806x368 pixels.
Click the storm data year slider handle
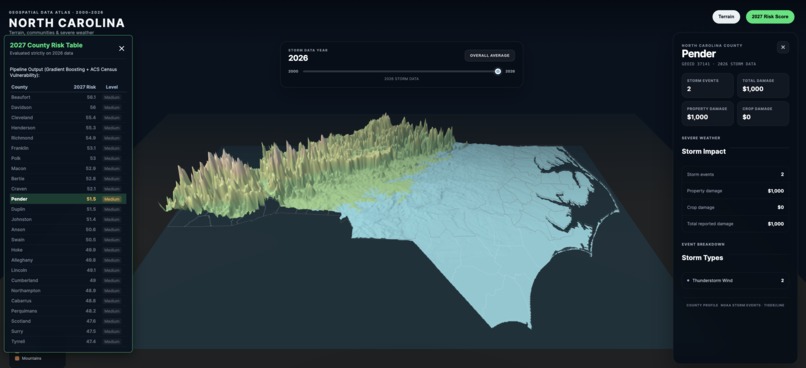[x=498, y=71]
